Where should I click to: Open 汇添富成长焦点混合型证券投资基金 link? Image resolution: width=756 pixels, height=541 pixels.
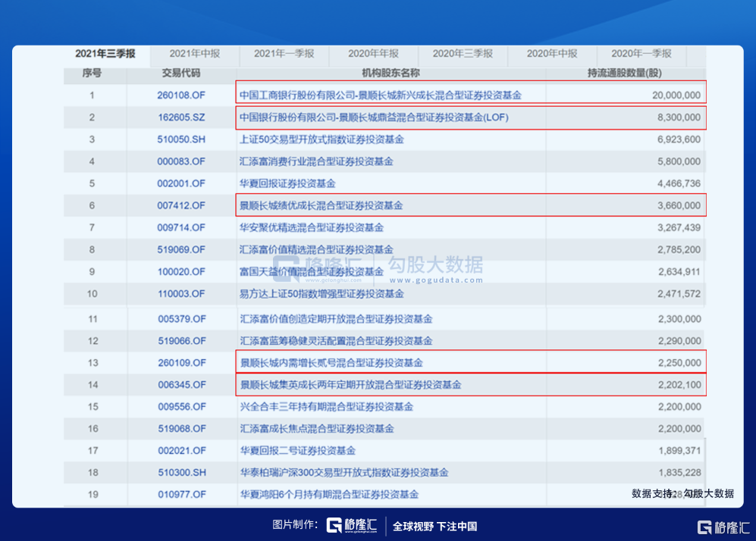point(317,429)
